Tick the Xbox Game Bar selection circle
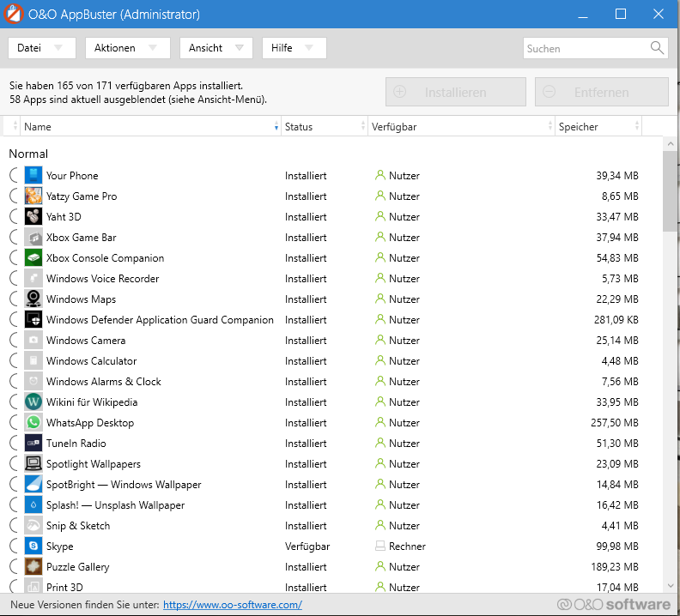 [14, 237]
